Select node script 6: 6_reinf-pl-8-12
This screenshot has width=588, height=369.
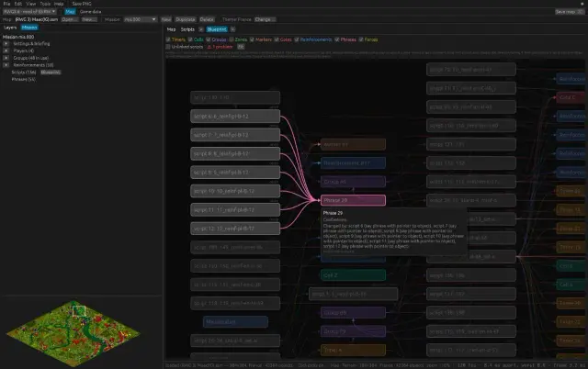pos(235,117)
